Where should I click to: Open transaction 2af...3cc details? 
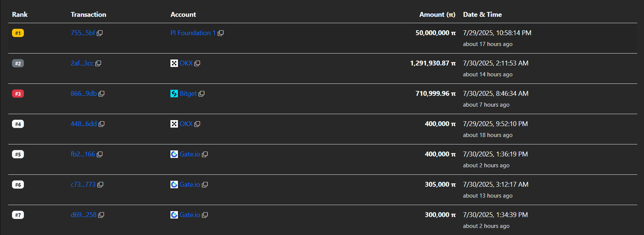[x=82, y=63]
